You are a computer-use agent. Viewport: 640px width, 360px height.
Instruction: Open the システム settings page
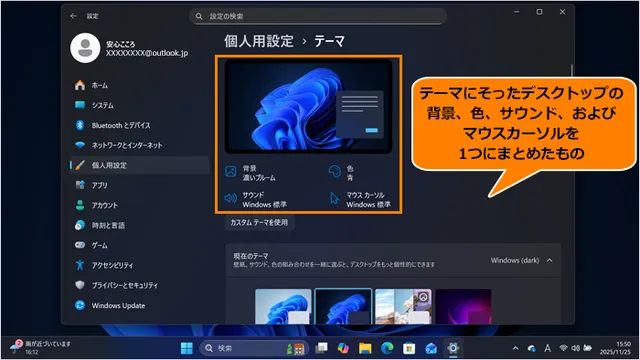click(x=139, y=105)
